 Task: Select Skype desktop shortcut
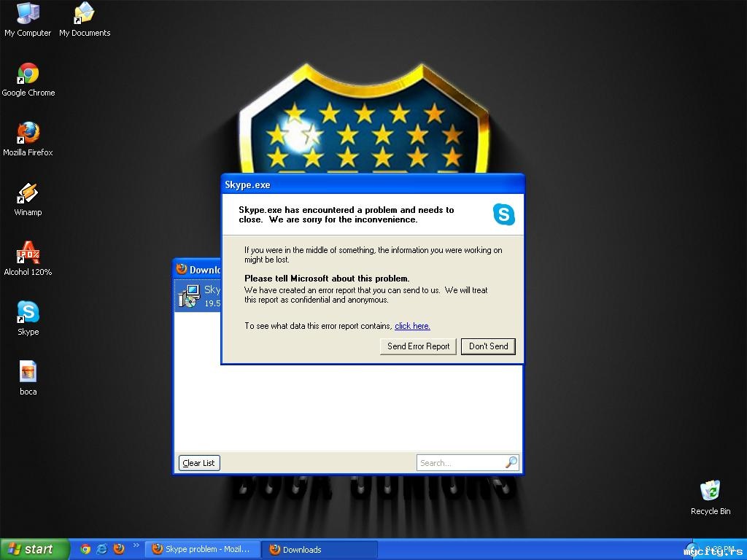[x=28, y=318]
